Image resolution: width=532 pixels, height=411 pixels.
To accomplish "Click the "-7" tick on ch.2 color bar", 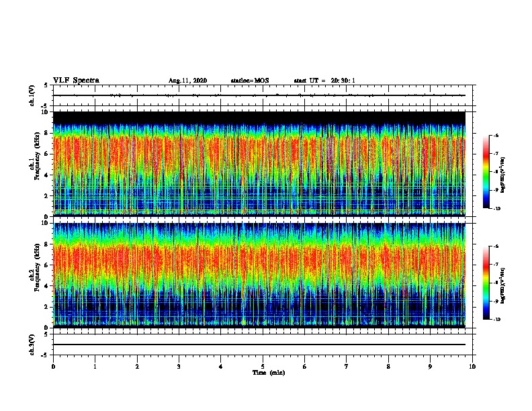I will point(495,265).
